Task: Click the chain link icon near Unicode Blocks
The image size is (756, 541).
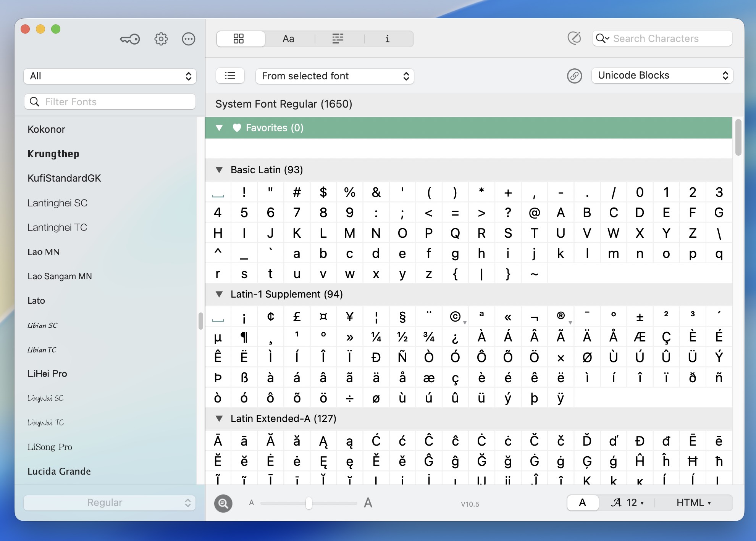Action: click(575, 76)
